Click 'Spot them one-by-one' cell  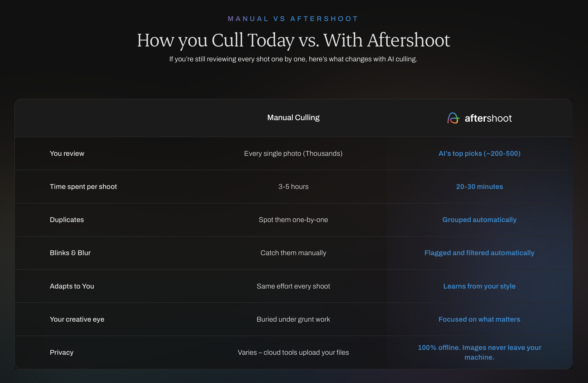point(293,220)
